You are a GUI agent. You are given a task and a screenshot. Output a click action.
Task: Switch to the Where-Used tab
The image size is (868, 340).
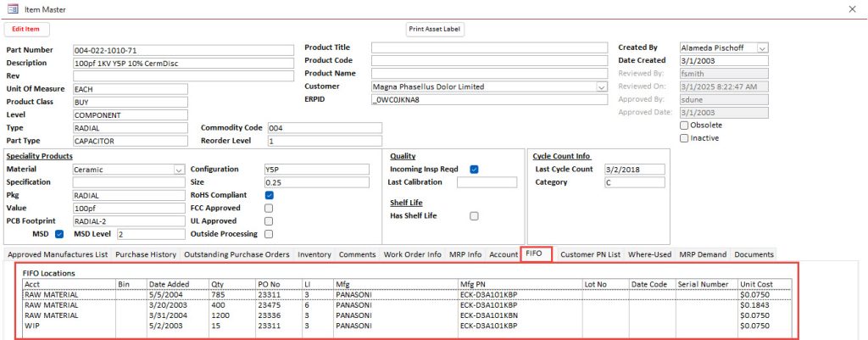click(x=650, y=254)
